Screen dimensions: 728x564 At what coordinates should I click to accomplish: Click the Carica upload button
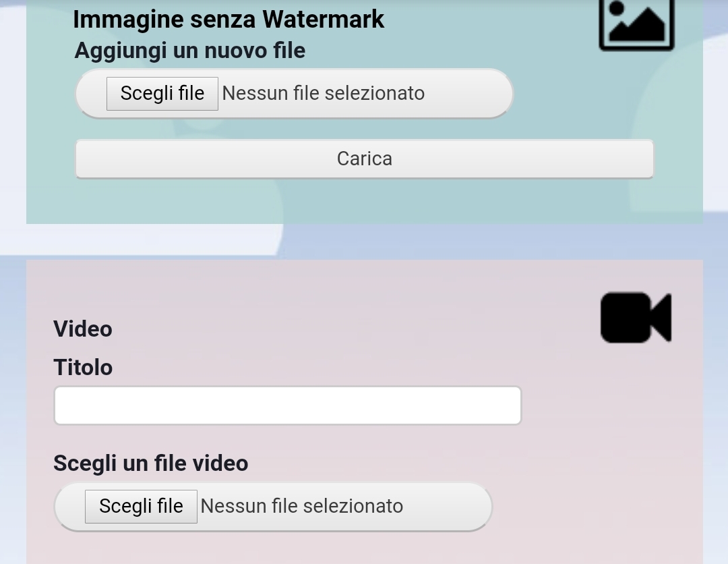click(x=365, y=159)
